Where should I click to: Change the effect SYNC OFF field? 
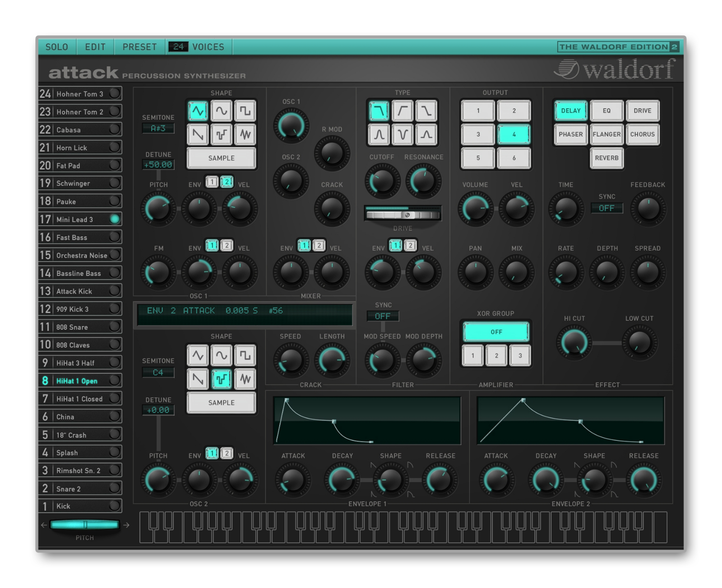pyautogui.click(x=606, y=208)
